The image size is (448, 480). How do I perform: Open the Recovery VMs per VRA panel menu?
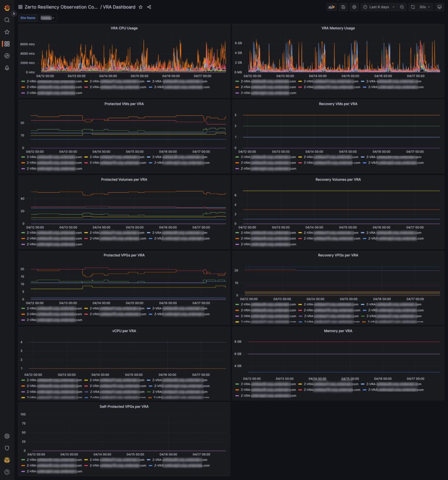[x=338, y=104]
